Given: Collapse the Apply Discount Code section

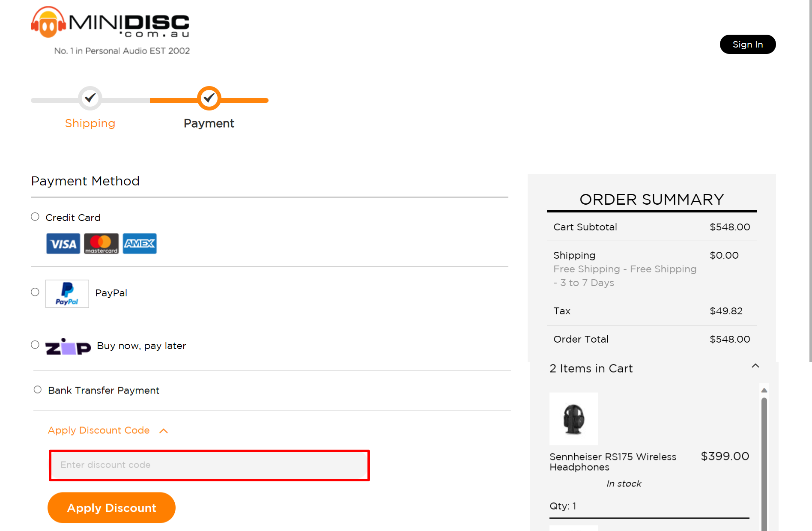Looking at the screenshot, I should click(163, 430).
